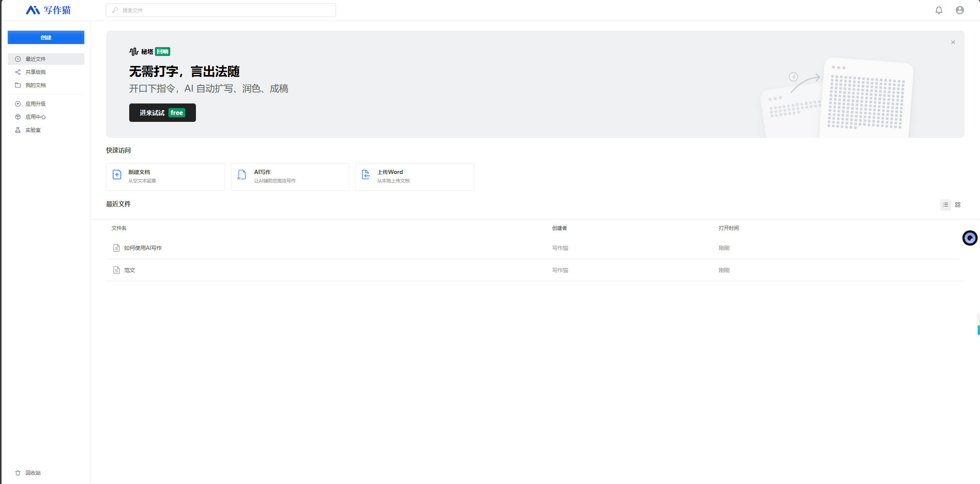Click the notification bell icon
This screenshot has height=484, width=980.
pos(939,10)
